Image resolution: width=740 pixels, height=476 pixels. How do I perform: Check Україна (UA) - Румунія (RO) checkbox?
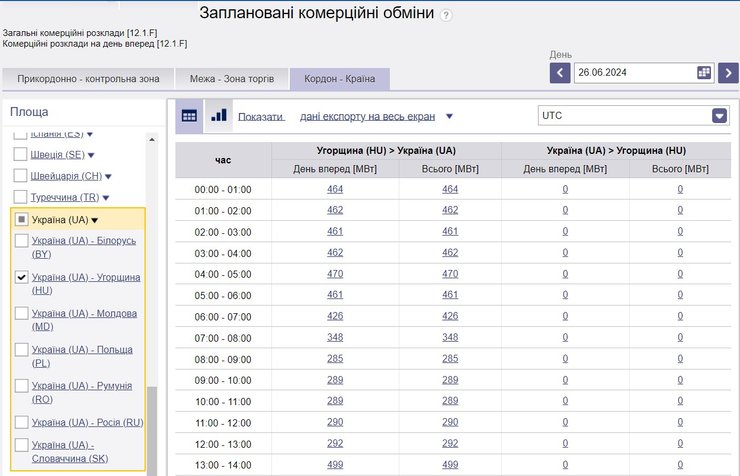pyautogui.click(x=21, y=386)
